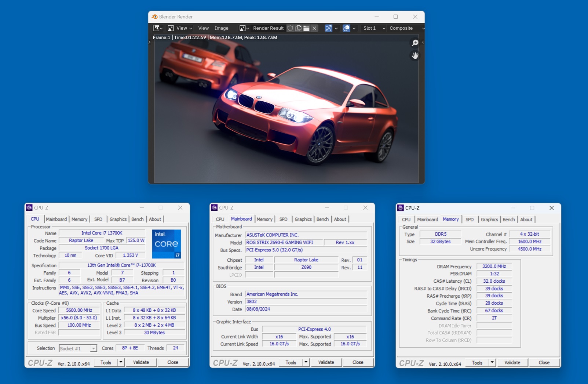Click the zoom magnifier icon in render view

(x=415, y=43)
